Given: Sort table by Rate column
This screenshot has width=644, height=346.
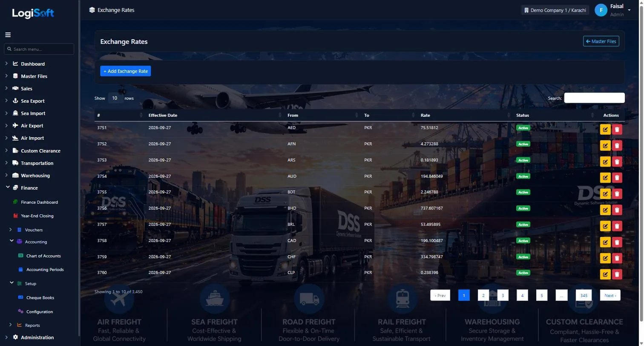Looking at the screenshot, I should (466, 115).
